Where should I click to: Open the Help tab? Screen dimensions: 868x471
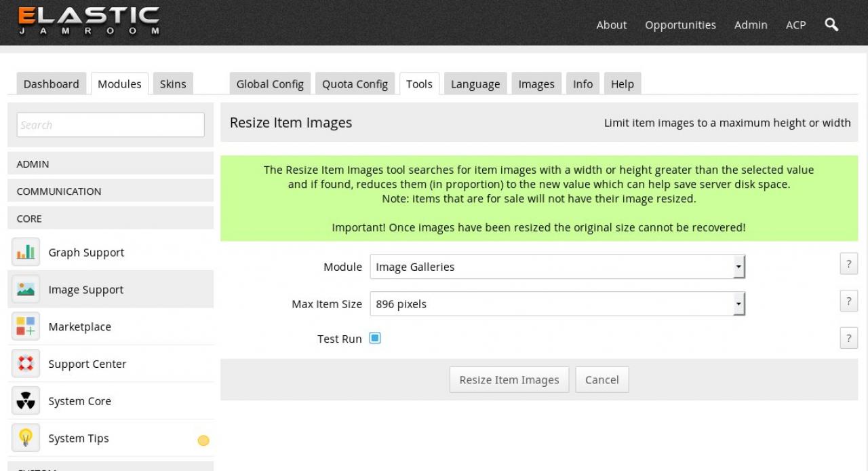[622, 83]
